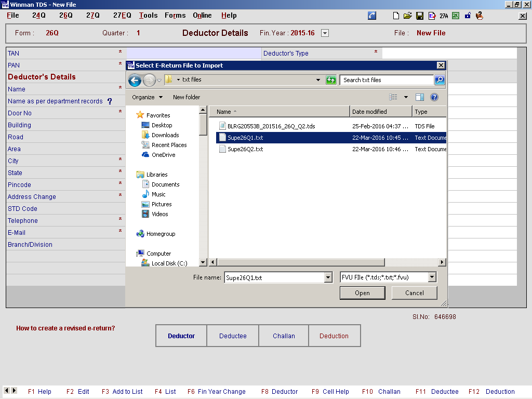Open the Tools menu
The image size is (532, 399).
point(148,16)
